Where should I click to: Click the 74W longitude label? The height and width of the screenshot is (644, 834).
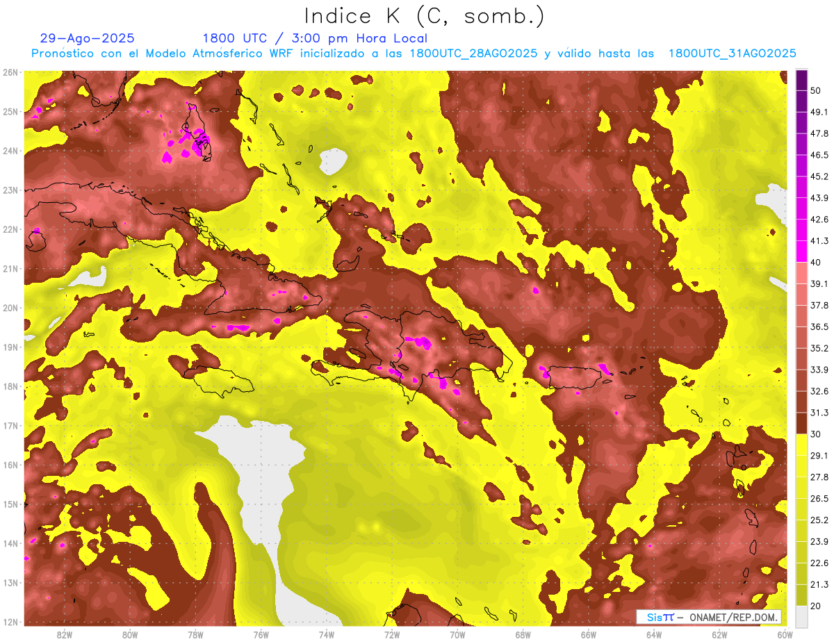tap(327, 634)
